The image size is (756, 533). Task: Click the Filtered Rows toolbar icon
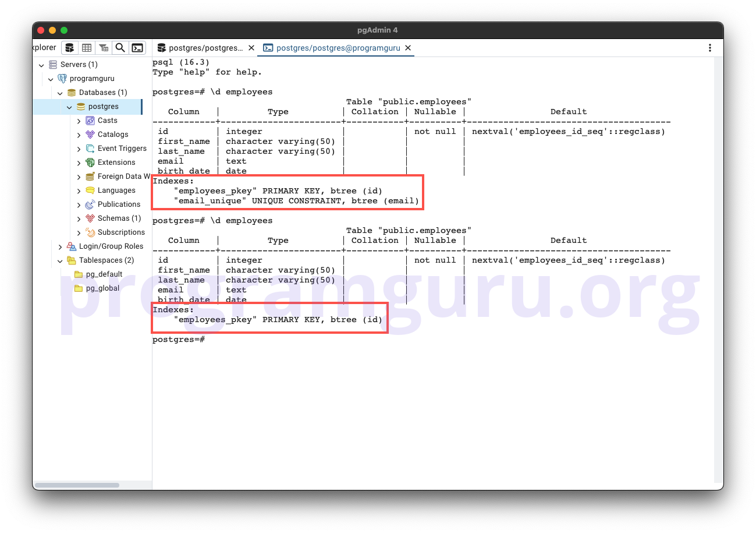(103, 48)
